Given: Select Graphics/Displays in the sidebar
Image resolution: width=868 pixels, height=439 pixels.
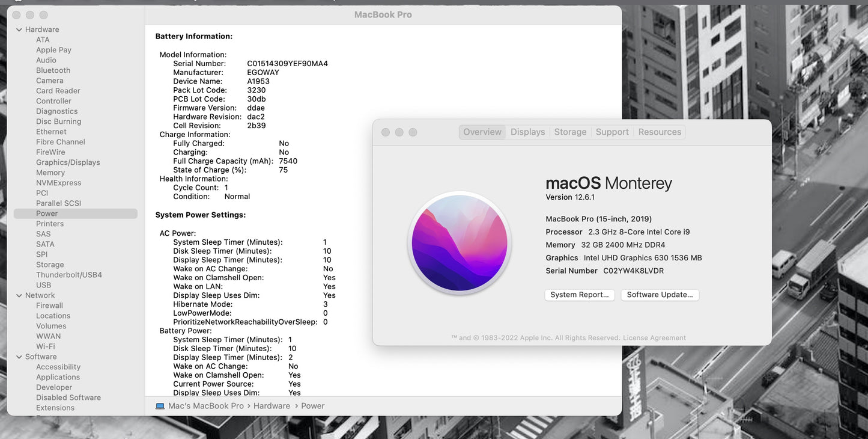Looking at the screenshot, I should point(68,162).
